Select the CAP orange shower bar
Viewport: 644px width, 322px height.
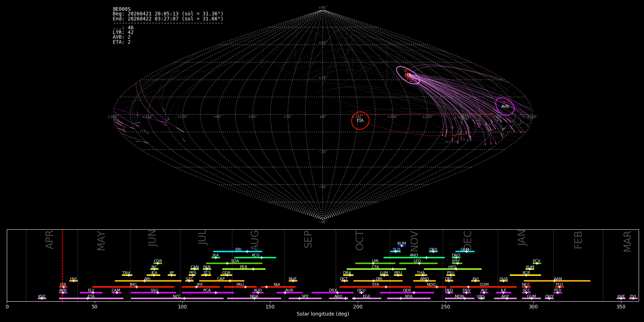[x=222, y=281]
